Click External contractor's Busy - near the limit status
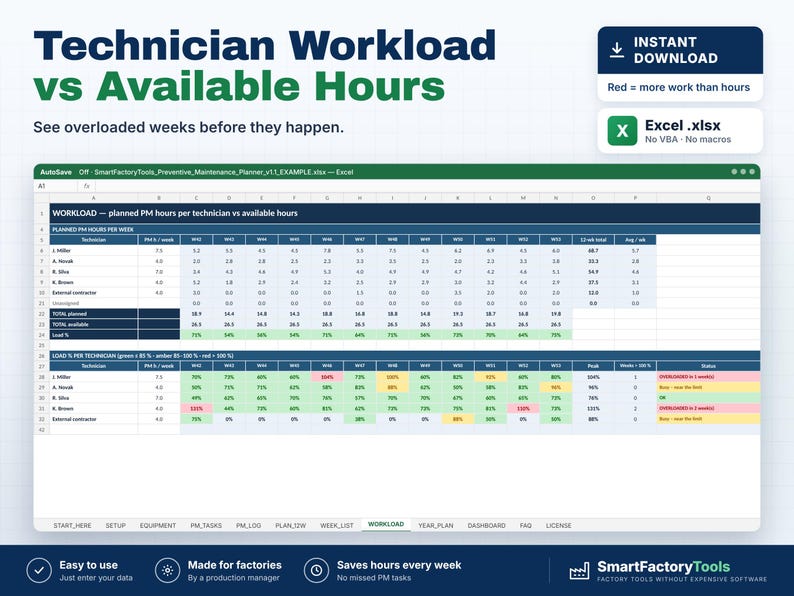Viewport: 794px width, 596px height. tap(708, 419)
